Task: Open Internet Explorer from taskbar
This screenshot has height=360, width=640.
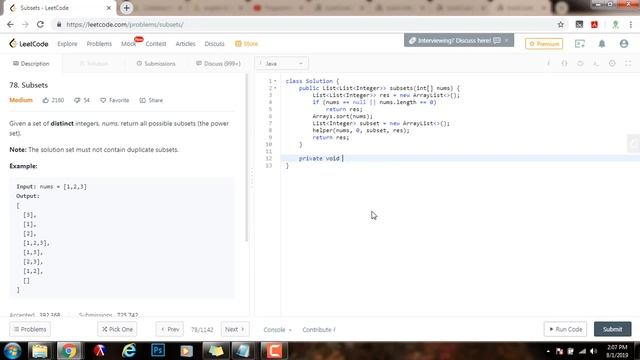Action: [x=129, y=351]
